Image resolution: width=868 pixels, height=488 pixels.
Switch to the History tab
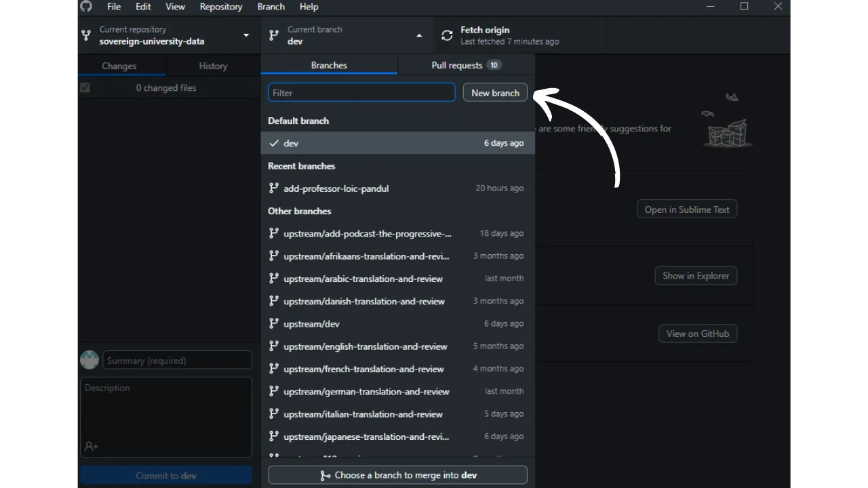tap(213, 66)
